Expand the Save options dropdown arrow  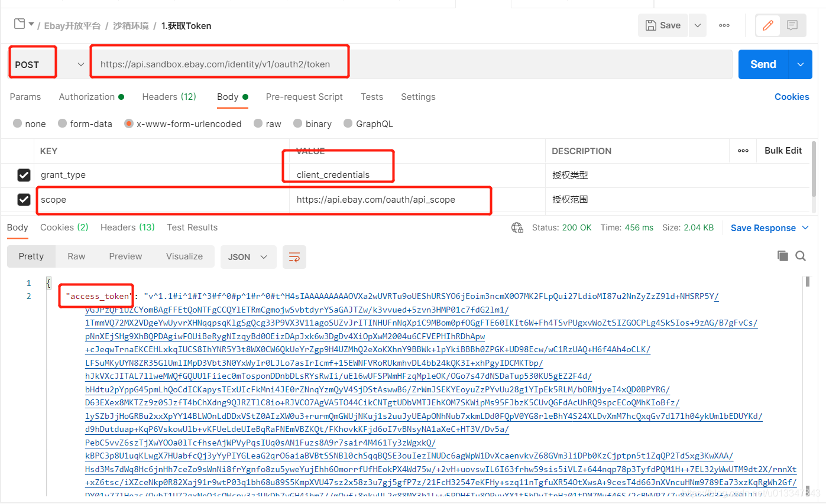[x=698, y=25]
